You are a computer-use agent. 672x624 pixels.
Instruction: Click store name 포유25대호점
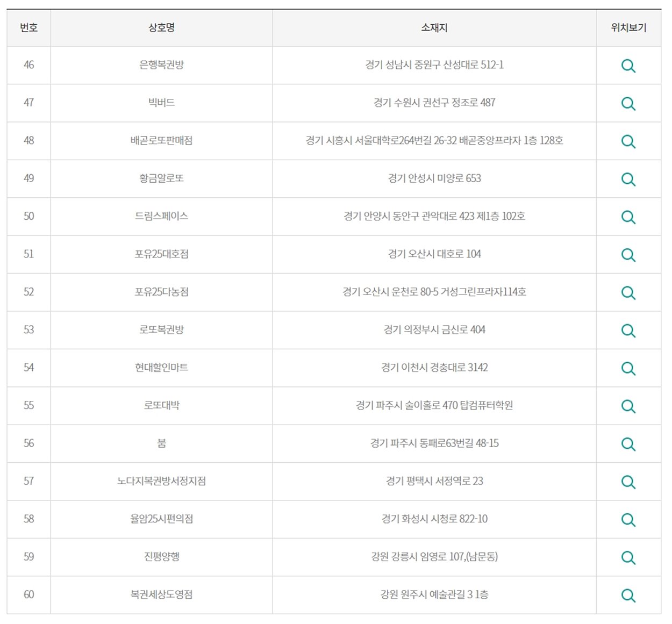click(x=161, y=254)
